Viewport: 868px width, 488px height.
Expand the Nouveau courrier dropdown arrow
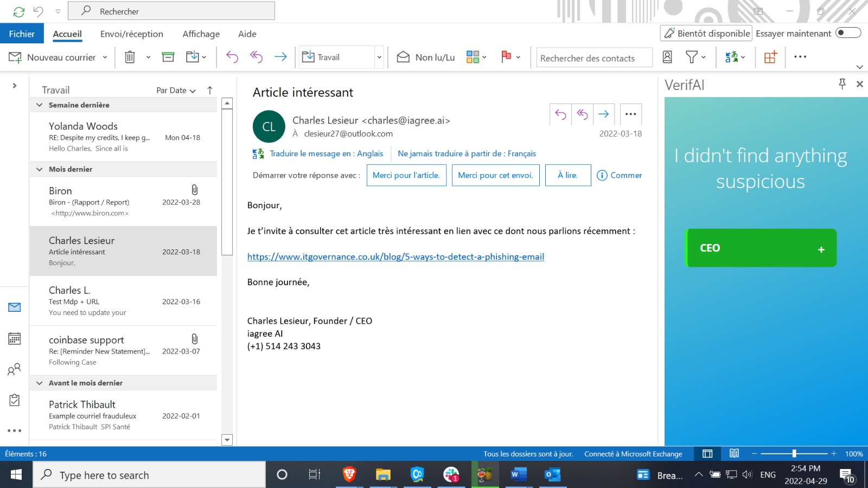(105, 57)
